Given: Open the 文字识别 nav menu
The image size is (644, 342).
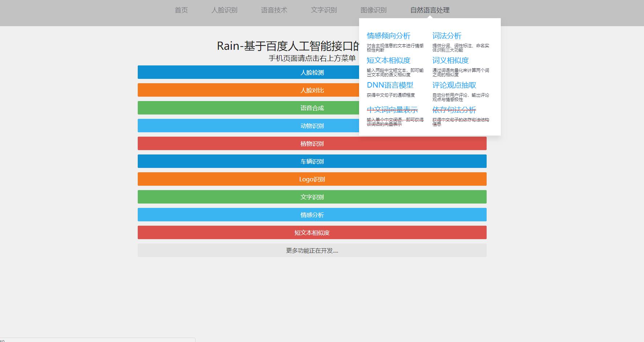Looking at the screenshot, I should [x=324, y=10].
